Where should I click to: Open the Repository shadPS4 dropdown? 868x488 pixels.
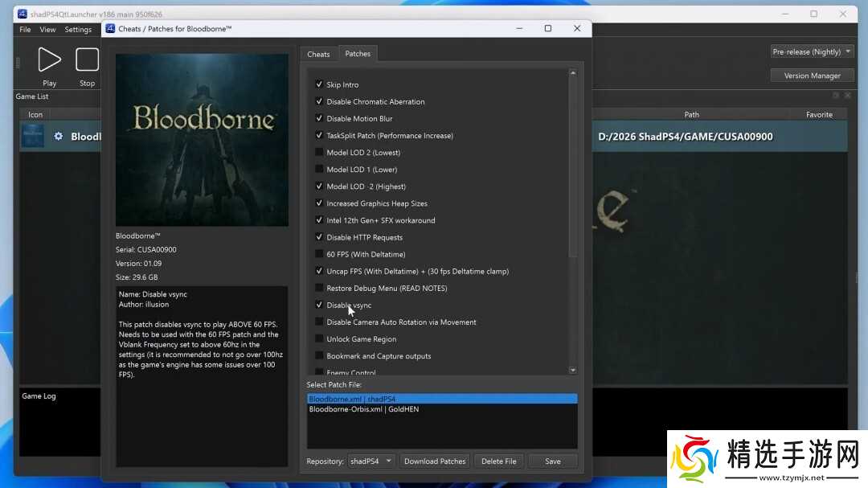point(371,461)
